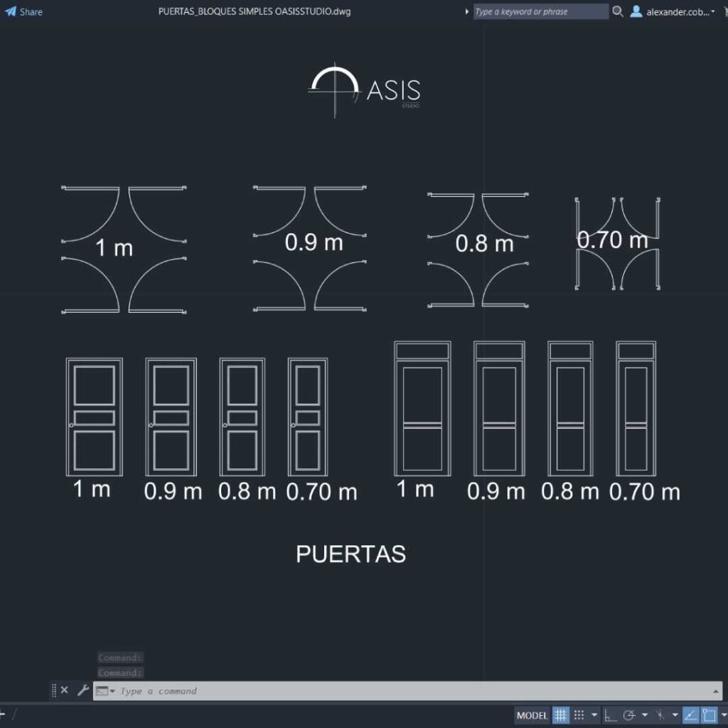This screenshot has height=728, width=728.
Task: Select 0.70 m label under transom door
Action: 644,492
